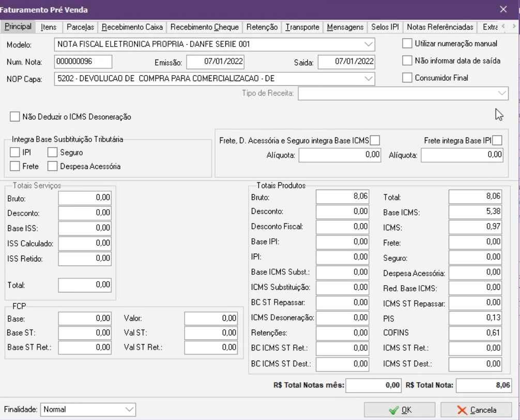
Task: Go to the Recebimento Caixa tab
Action: tap(132, 27)
